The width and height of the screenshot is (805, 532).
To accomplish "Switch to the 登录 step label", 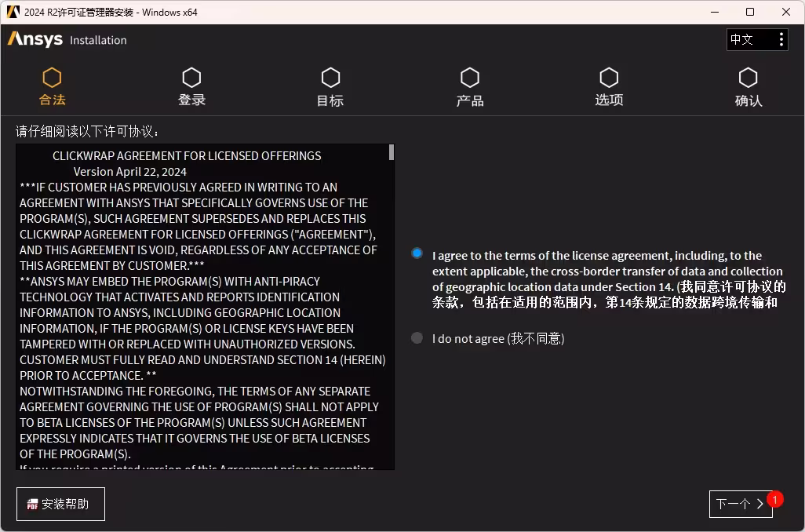I will point(191,100).
